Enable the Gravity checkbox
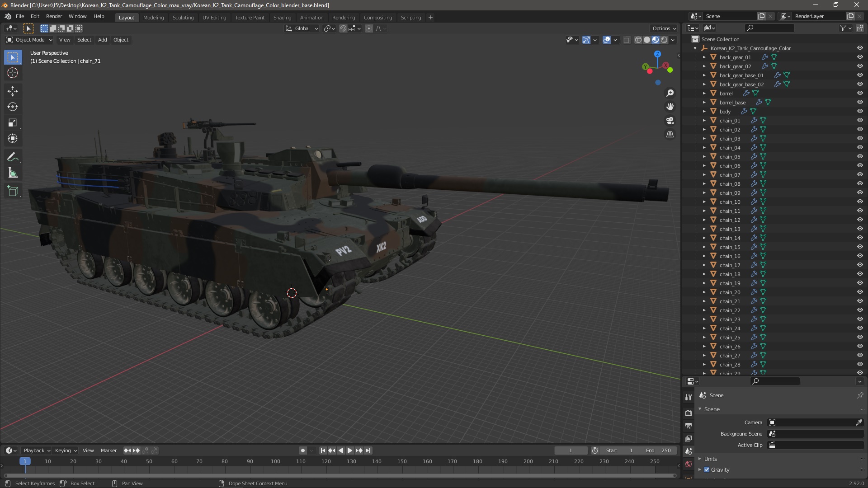 707,469
